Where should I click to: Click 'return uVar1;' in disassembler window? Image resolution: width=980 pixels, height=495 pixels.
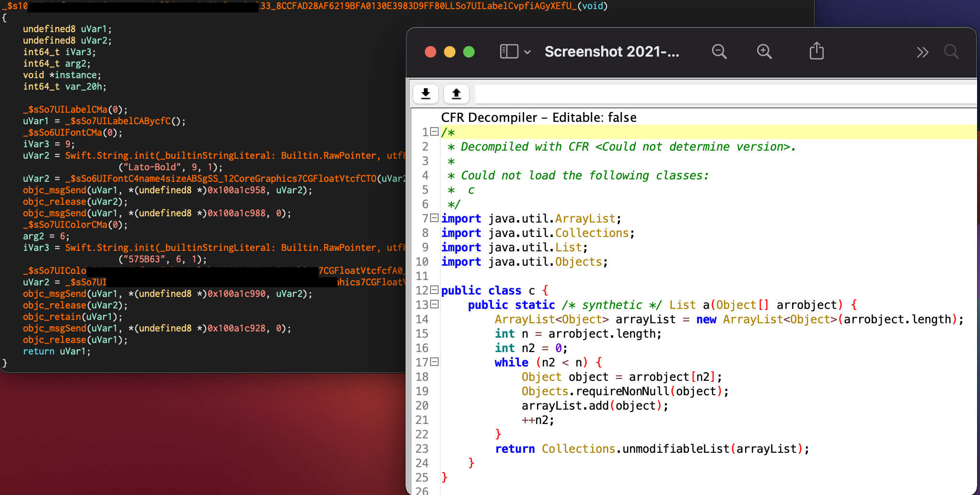[x=57, y=352]
